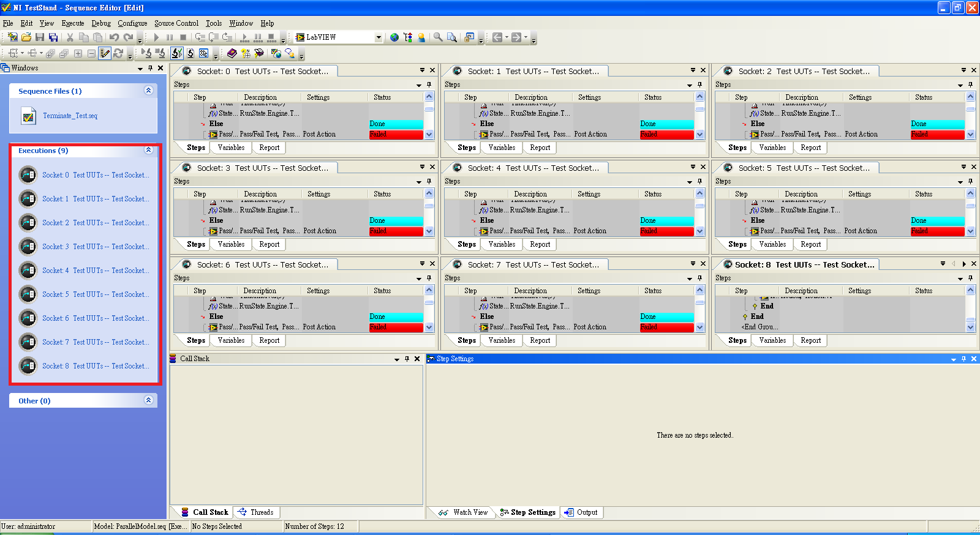Open the Socket 0 Report tab

pos(269,148)
